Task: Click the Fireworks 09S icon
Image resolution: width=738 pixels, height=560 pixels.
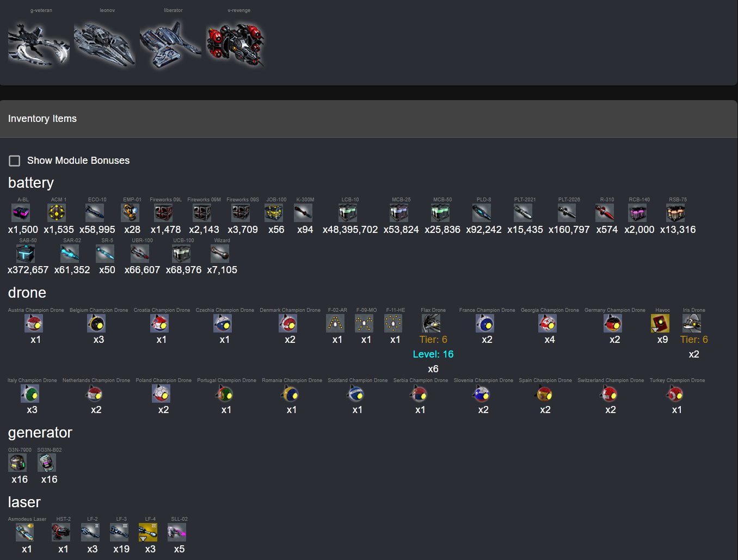Action: coord(241,213)
